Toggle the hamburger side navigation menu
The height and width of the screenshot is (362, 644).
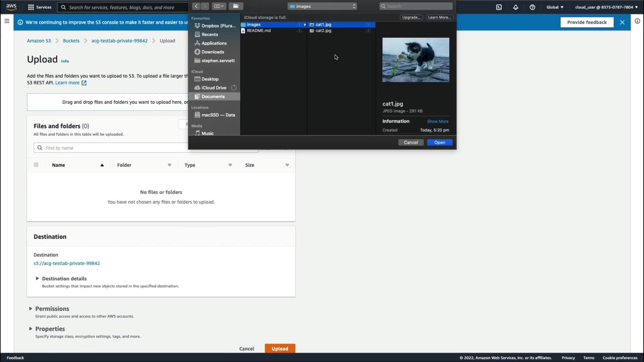tap(7, 21)
